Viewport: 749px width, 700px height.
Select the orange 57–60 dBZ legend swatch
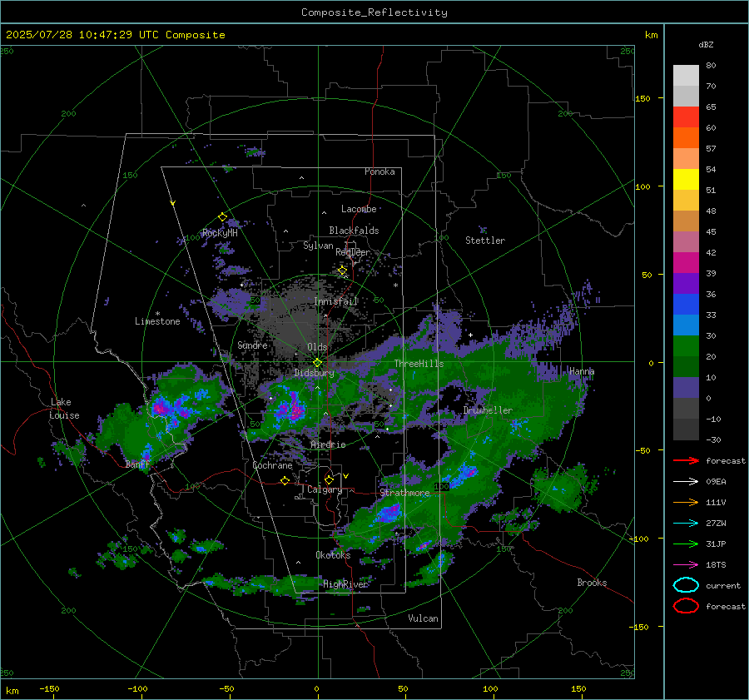click(x=686, y=138)
